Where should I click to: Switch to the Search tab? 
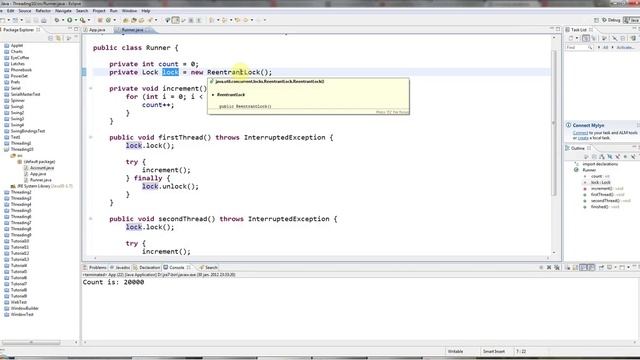[x=208, y=268]
